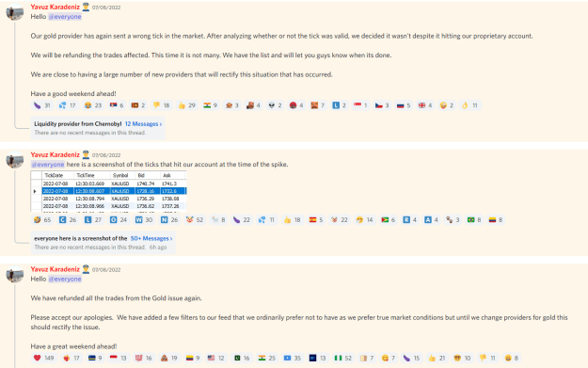Click the Pakistan flag reaction showing 16

point(242,358)
